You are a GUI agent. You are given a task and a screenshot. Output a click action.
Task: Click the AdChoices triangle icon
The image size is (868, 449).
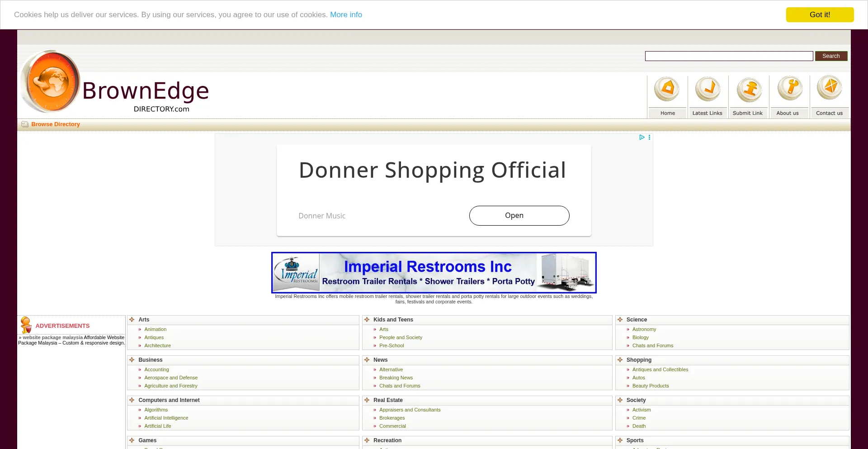pyautogui.click(x=642, y=137)
